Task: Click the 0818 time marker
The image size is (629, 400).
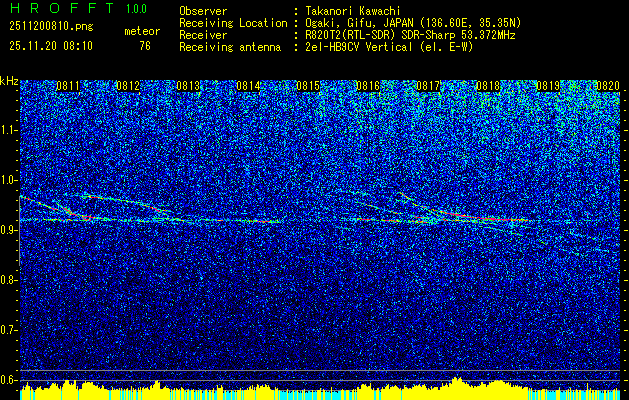Action: [x=488, y=85]
